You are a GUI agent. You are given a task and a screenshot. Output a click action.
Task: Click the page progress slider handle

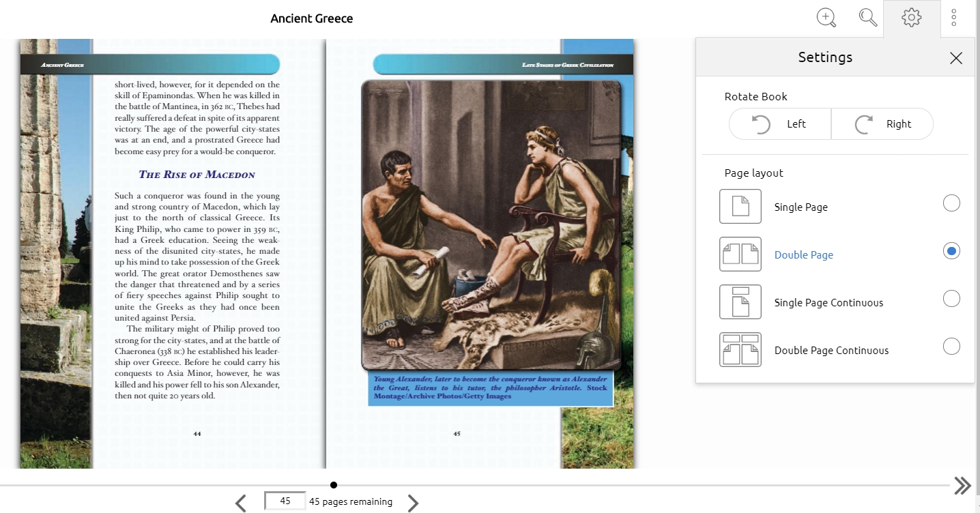coord(334,485)
